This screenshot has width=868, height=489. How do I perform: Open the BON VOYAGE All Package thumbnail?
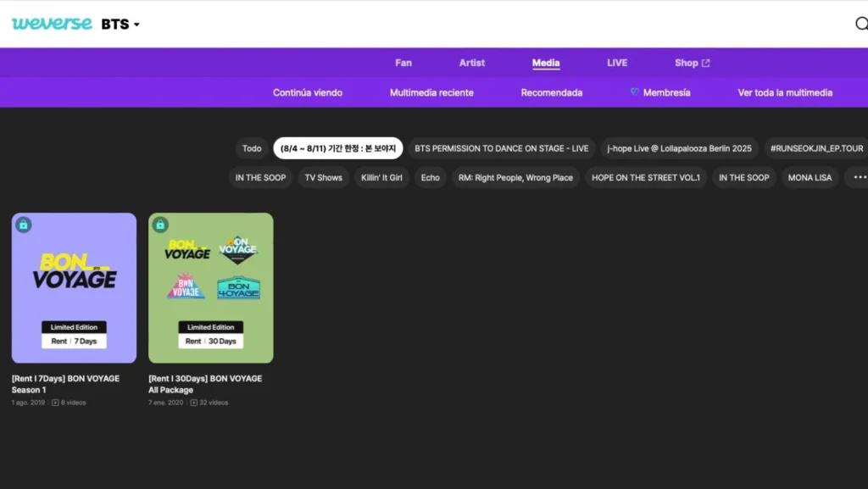pos(211,288)
